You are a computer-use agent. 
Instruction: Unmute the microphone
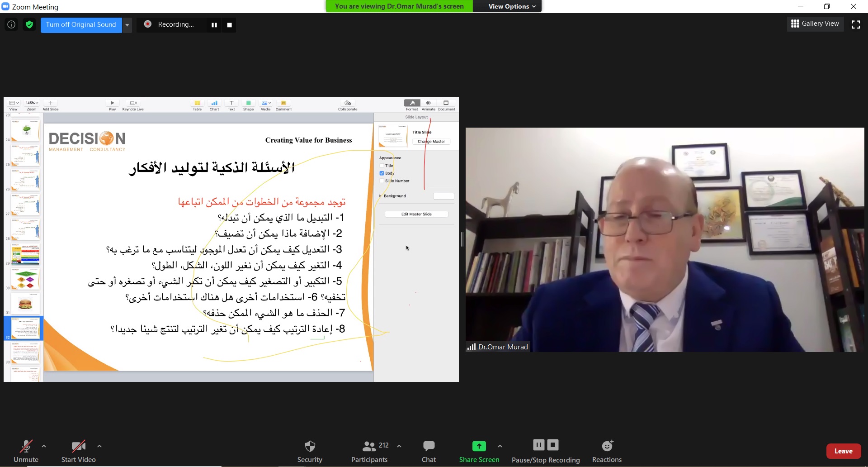click(26, 451)
